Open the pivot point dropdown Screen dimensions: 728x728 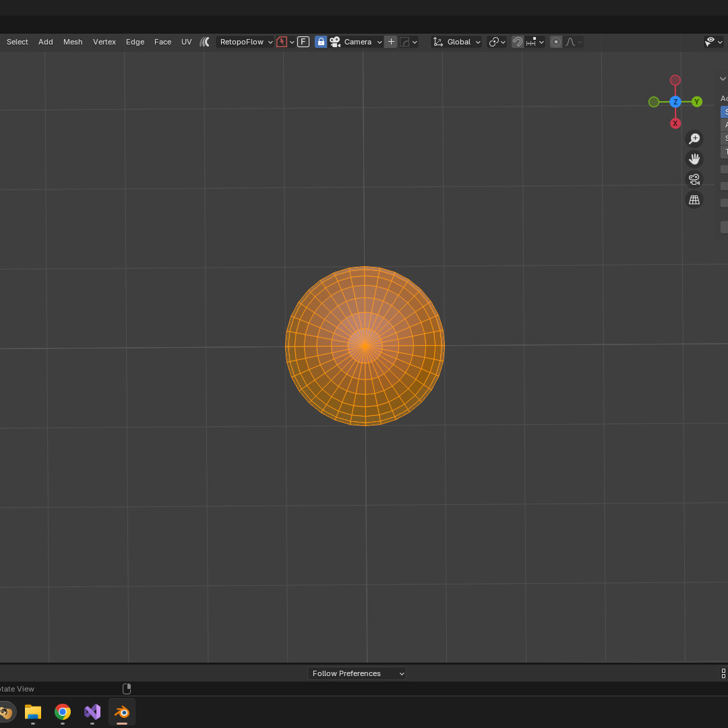tap(497, 42)
